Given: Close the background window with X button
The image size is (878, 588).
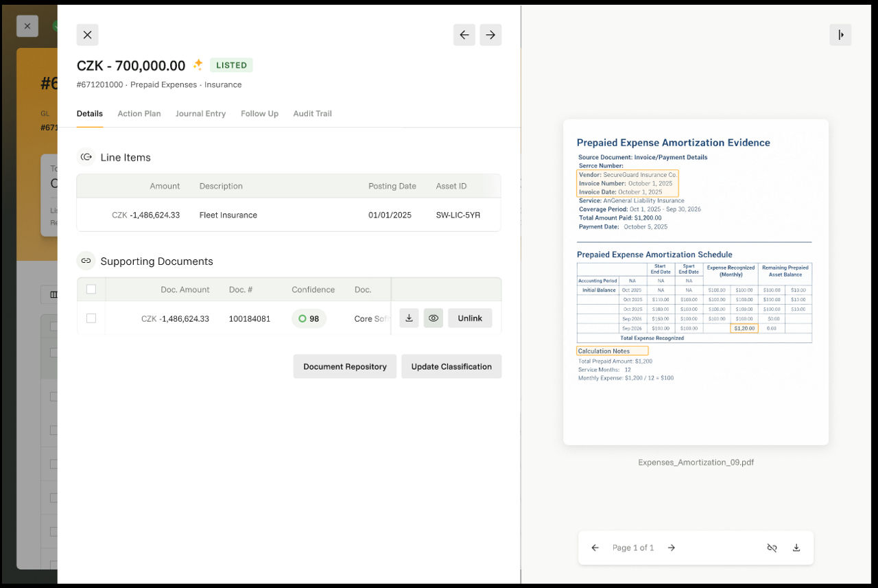Looking at the screenshot, I should [27, 26].
